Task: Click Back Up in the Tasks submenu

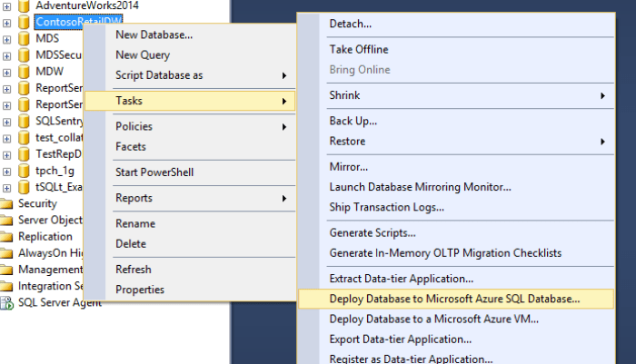Action: click(x=353, y=121)
